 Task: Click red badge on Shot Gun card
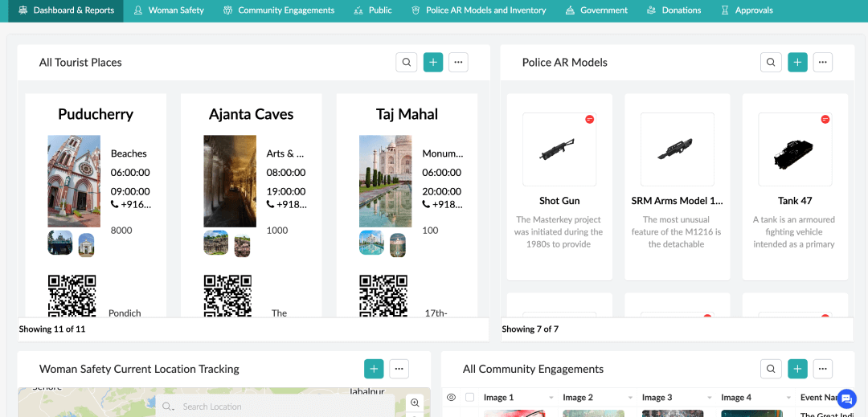click(x=590, y=119)
